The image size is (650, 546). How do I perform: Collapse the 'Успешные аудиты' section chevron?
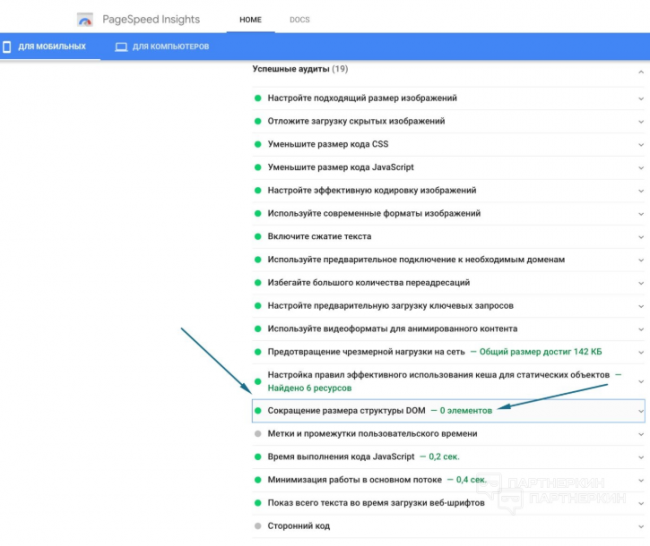pyautogui.click(x=640, y=71)
